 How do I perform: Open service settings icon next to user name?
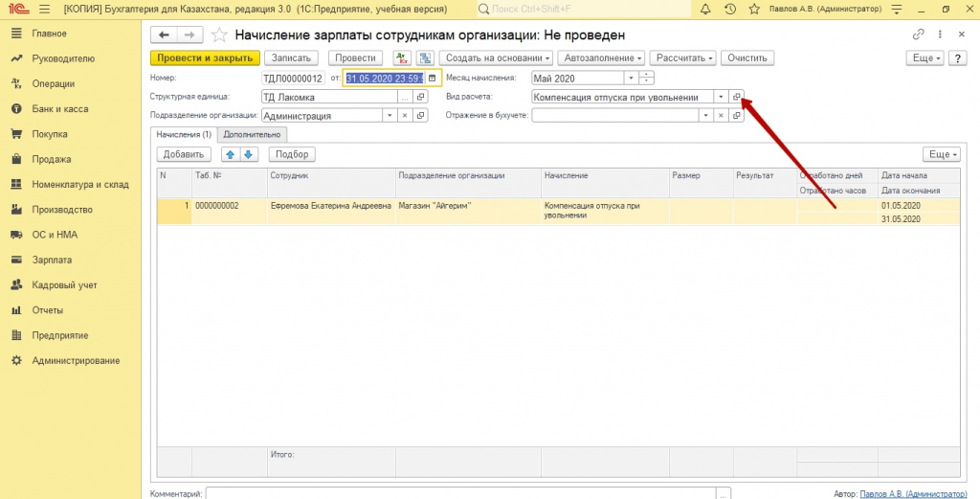coord(897,10)
